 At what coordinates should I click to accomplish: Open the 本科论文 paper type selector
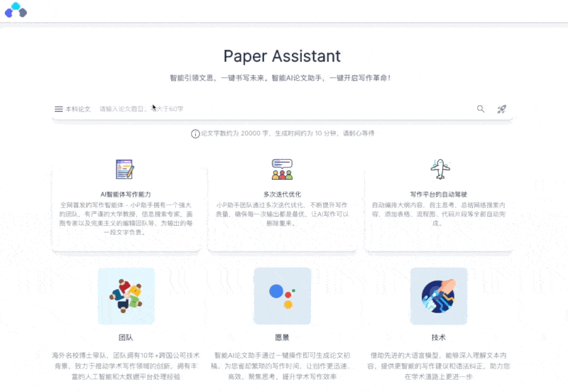[x=78, y=109]
